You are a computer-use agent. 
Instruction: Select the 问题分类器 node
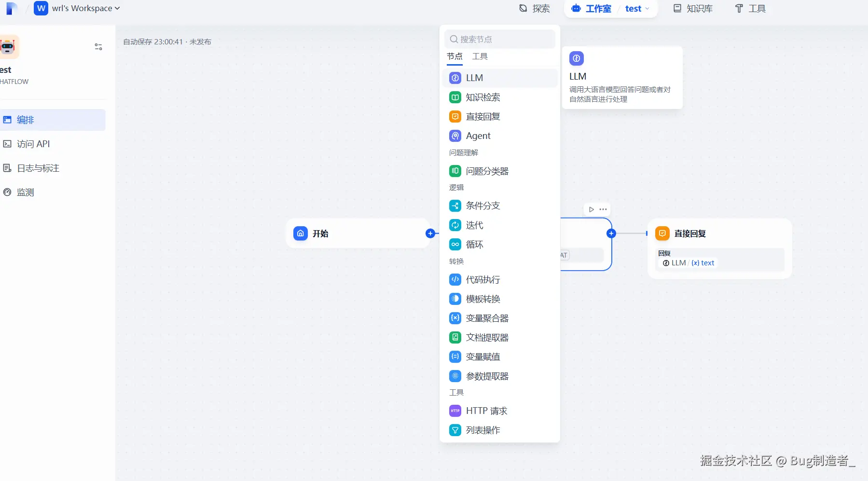pyautogui.click(x=487, y=171)
